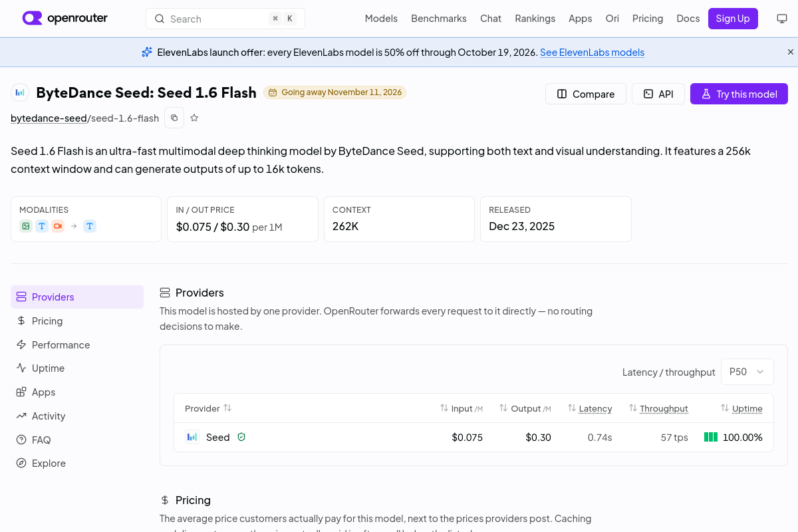798x532 pixels.
Task: Sort by Throughput column header
Action: tap(658, 408)
